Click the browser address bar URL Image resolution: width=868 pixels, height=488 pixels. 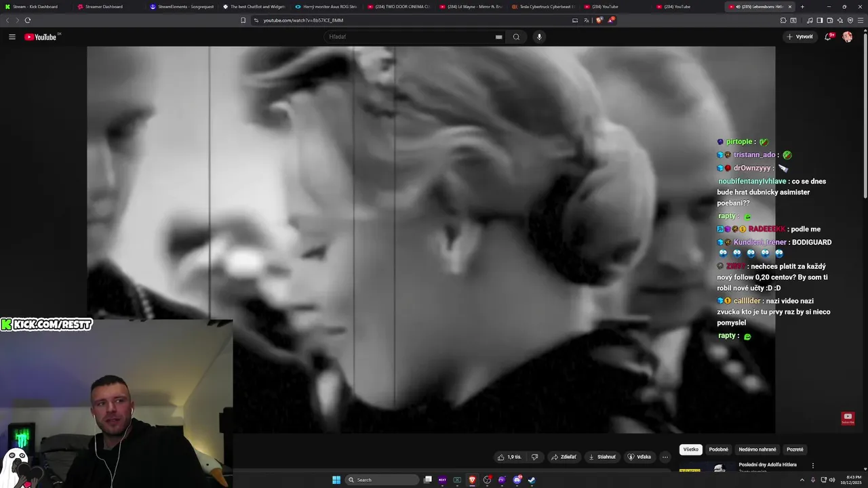click(303, 20)
